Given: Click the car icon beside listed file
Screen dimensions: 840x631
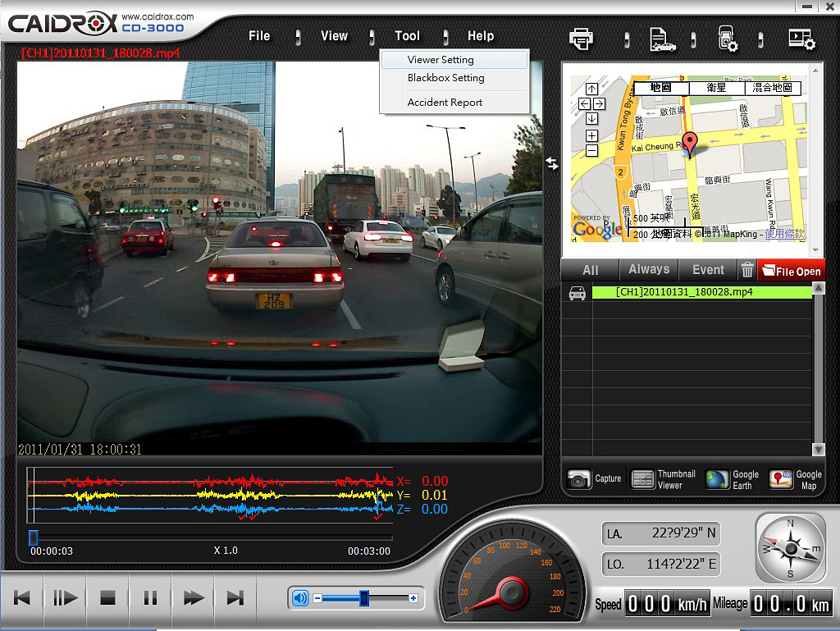Looking at the screenshot, I should point(577,293).
